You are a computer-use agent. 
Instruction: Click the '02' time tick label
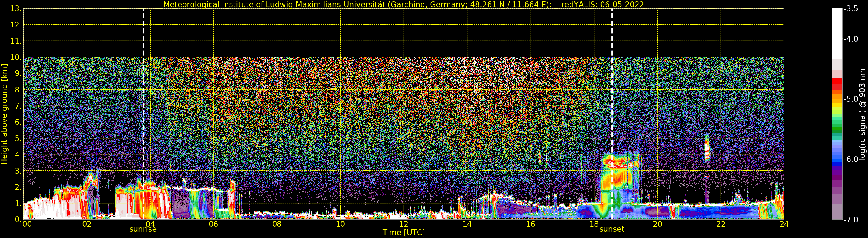tap(87, 224)
